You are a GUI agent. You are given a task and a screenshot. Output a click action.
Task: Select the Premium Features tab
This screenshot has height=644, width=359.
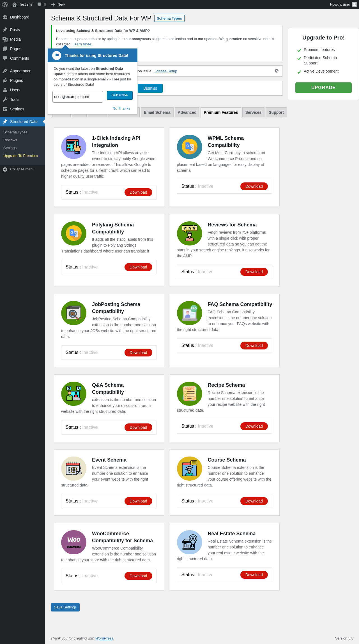pyautogui.click(x=221, y=112)
